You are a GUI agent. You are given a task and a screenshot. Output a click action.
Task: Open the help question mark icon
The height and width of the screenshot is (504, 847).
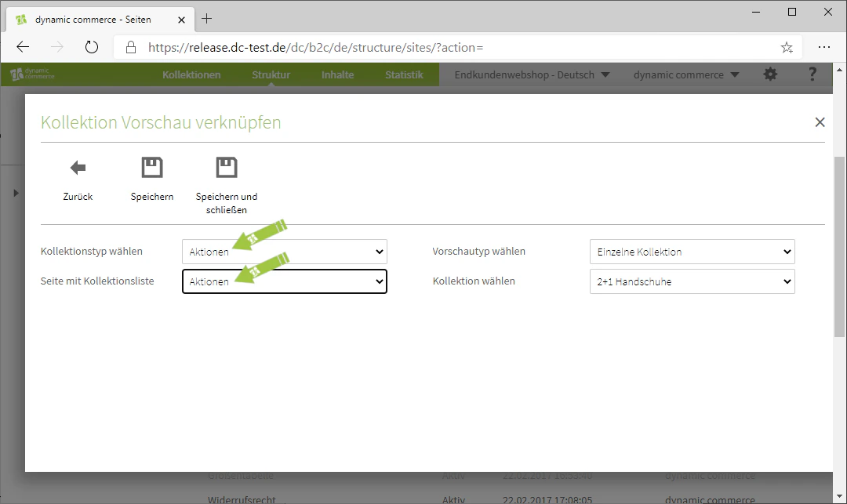tap(812, 74)
